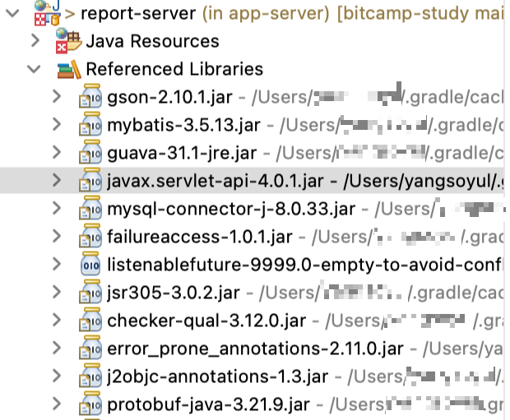Expand mybatis-3.5.13.jar contents

click(57, 124)
